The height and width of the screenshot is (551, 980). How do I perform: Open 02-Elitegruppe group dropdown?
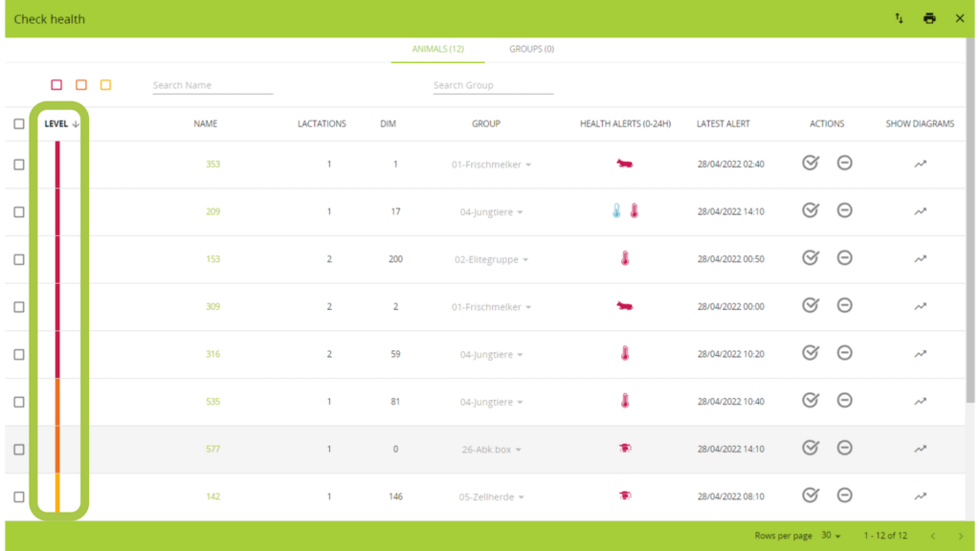click(x=491, y=259)
